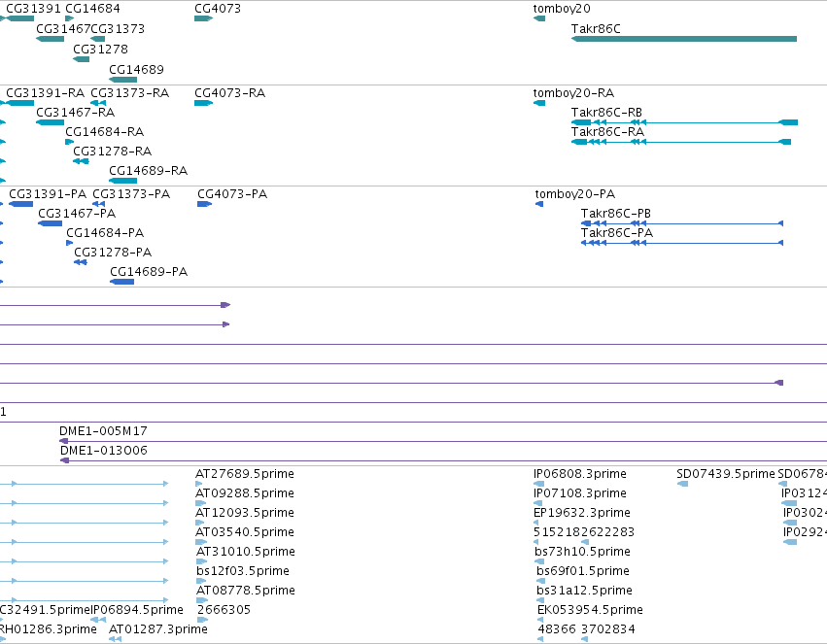Click the CG31391-PA protein label
The image size is (827, 644).
[48, 194]
